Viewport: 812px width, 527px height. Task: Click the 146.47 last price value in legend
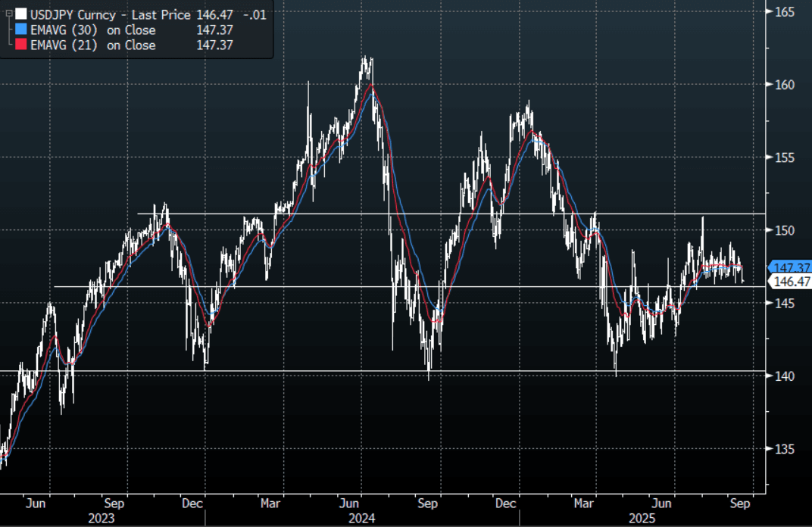(212, 14)
